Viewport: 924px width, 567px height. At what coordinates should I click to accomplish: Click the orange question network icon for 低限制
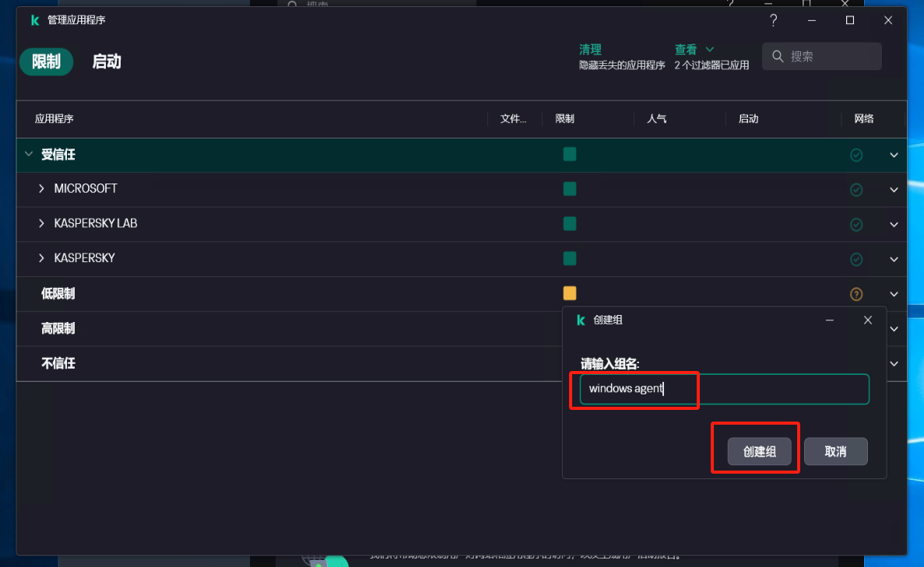(856, 294)
